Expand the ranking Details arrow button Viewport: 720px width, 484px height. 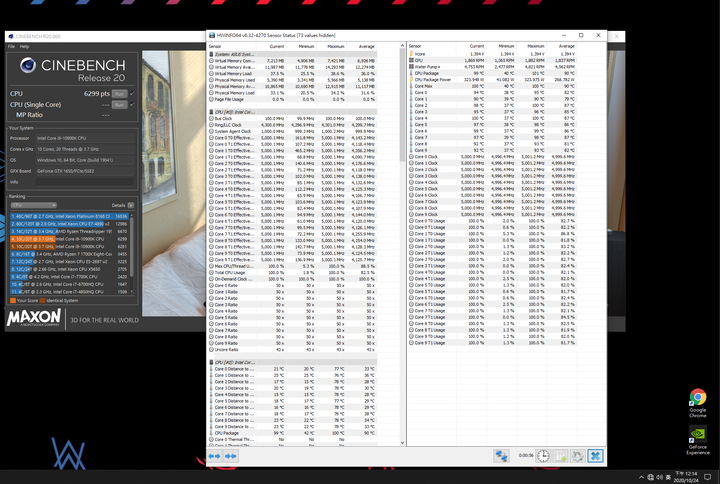pyautogui.click(x=131, y=205)
